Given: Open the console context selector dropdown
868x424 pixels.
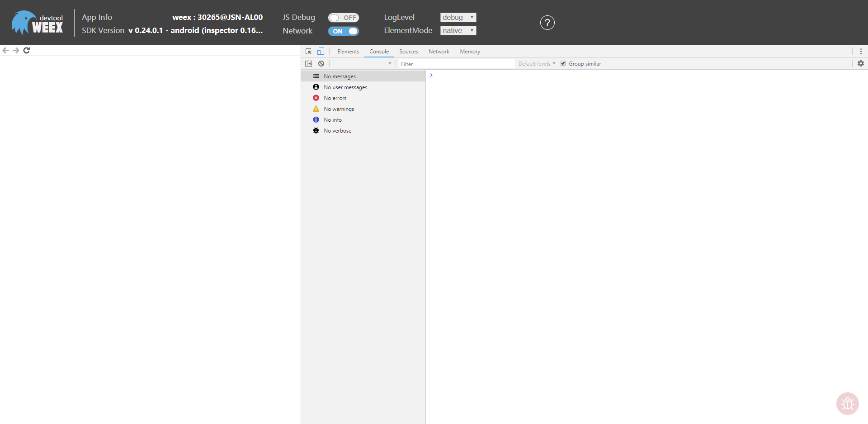Looking at the screenshot, I should pos(362,64).
